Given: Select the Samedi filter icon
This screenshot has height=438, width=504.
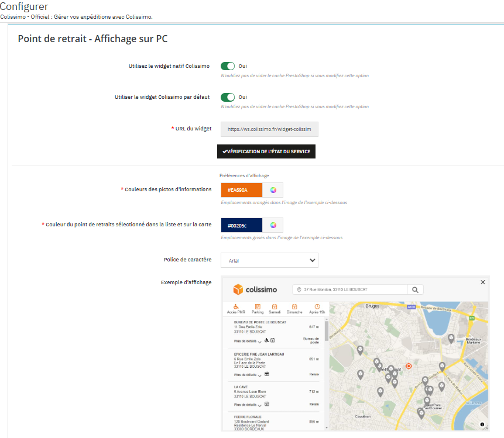Looking at the screenshot, I should pyautogui.click(x=275, y=309).
